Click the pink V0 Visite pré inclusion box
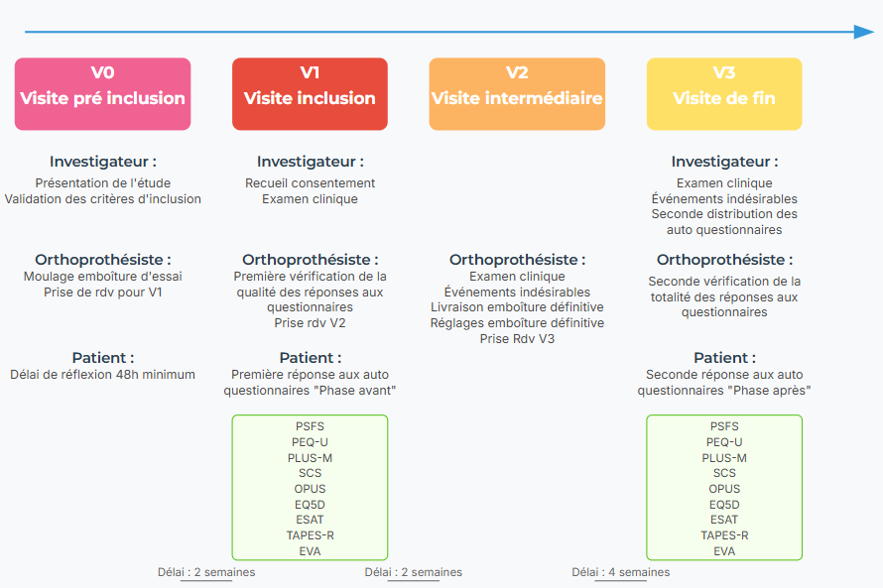This screenshot has height=588, width=883. pos(102,93)
